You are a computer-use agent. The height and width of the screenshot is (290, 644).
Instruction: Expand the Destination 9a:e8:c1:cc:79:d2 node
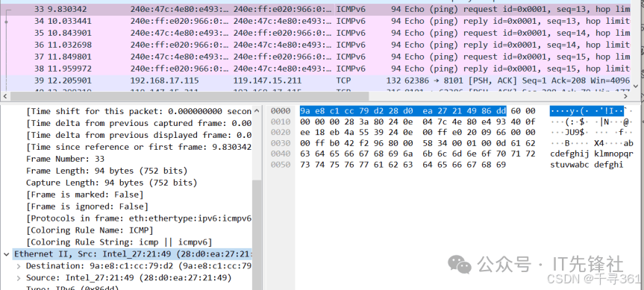coord(19,266)
